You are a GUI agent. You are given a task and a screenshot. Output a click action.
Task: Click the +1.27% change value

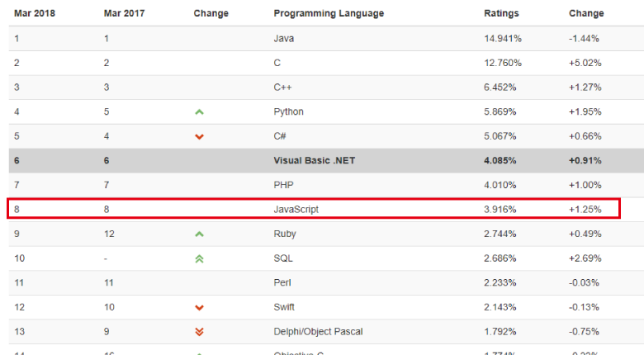click(x=585, y=88)
